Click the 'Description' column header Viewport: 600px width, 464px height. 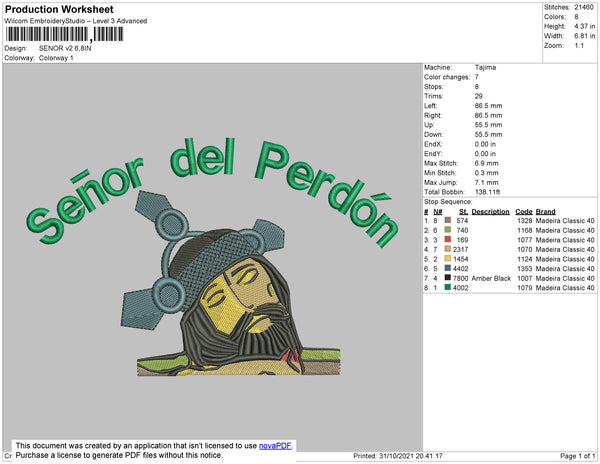[x=490, y=212]
